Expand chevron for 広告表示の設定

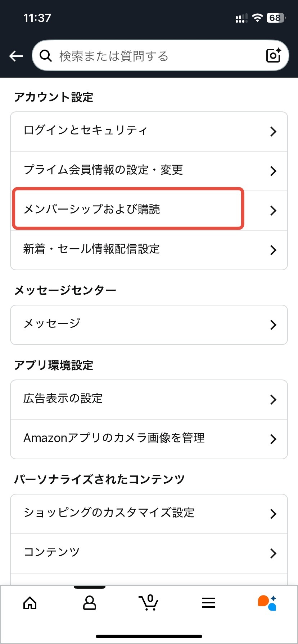pyautogui.click(x=273, y=400)
